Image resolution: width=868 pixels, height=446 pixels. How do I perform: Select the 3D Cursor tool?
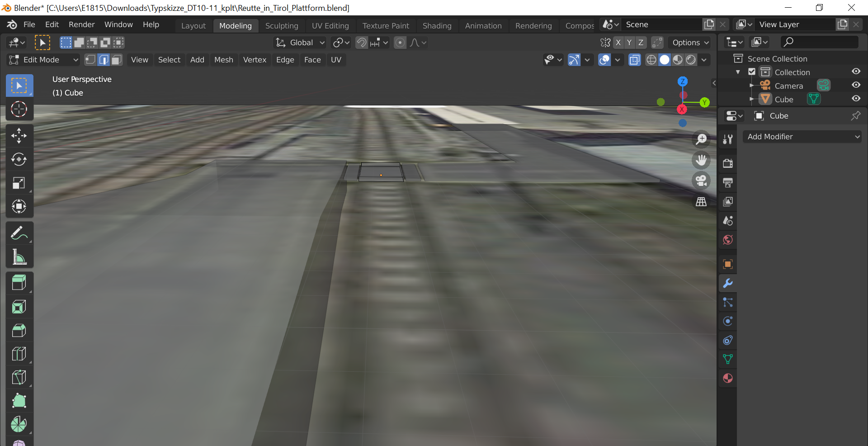click(19, 109)
